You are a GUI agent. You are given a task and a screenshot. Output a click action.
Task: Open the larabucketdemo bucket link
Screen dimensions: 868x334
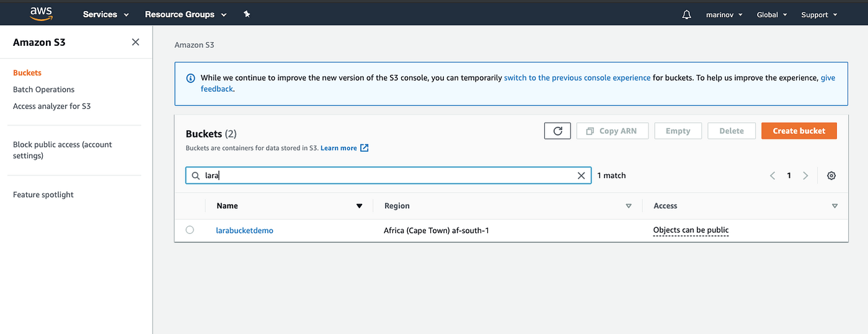(x=244, y=231)
